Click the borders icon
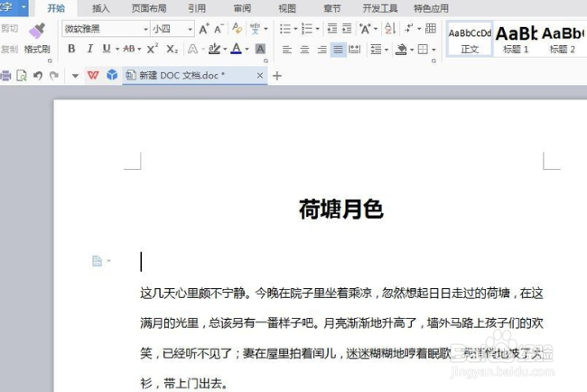Viewport: 587px width, 392px height. click(423, 49)
